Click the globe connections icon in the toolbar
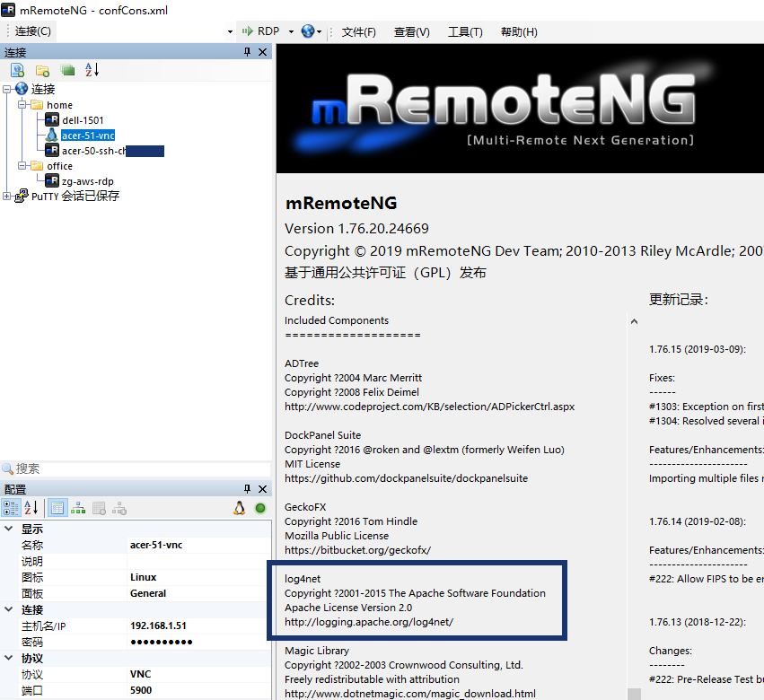Image resolution: width=764 pixels, height=700 pixels. pos(307,31)
